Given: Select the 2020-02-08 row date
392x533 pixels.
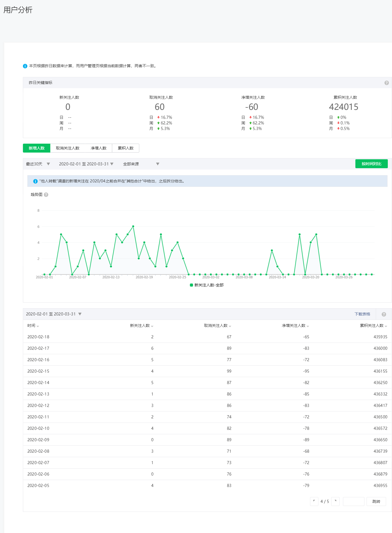Looking at the screenshot, I should [x=38, y=451].
